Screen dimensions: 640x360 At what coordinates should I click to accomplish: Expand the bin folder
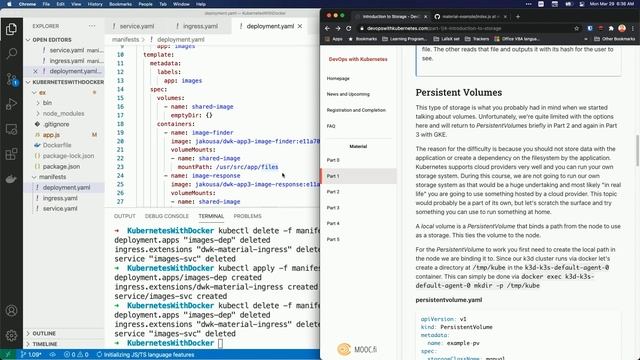[x=47, y=103]
